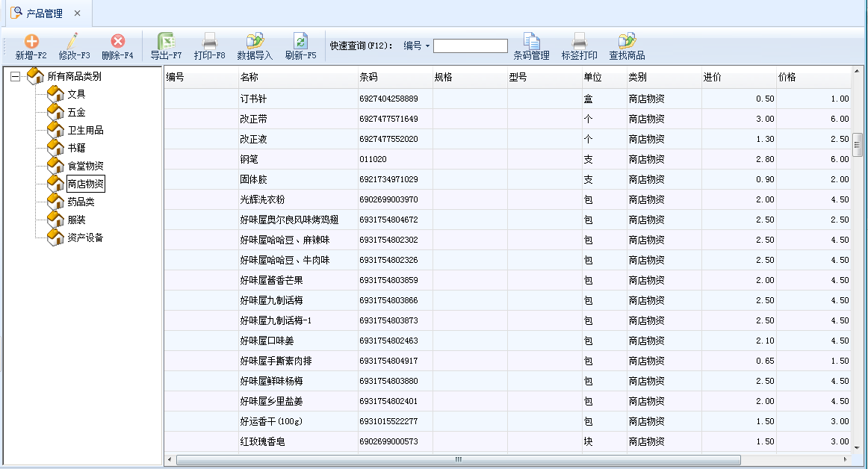
Task: Click the 修改-F3 edit pencil icon
Action: pos(74,42)
